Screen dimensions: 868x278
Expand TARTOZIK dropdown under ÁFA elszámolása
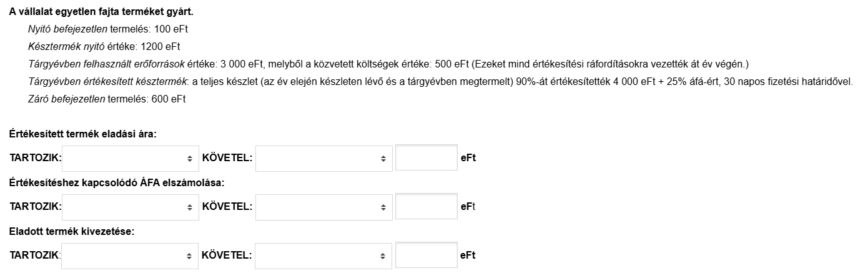pos(131,207)
